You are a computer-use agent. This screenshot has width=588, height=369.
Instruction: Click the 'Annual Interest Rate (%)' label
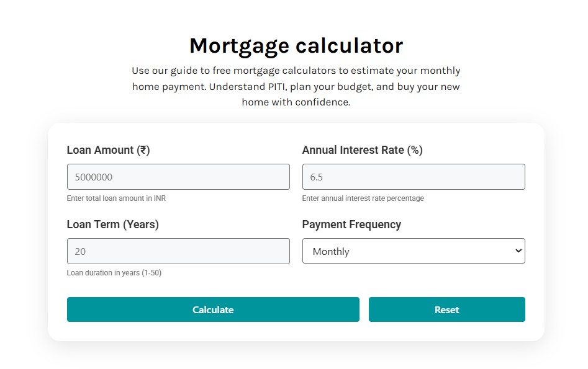click(x=362, y=150)
